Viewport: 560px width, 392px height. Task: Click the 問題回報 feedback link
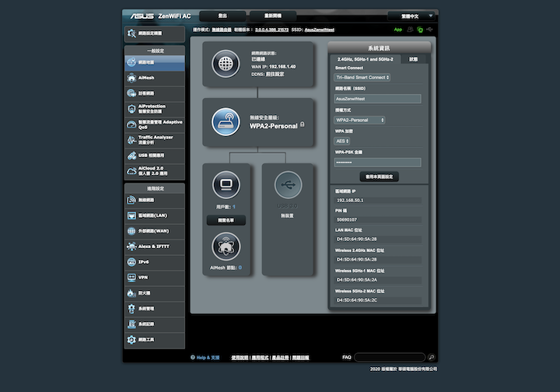[x=300, y=357]
